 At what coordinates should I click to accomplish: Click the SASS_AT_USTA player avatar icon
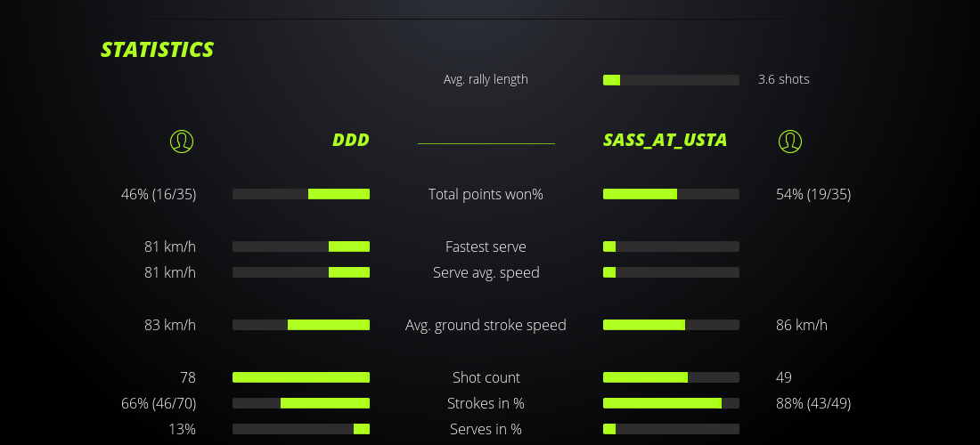(790, 141)
